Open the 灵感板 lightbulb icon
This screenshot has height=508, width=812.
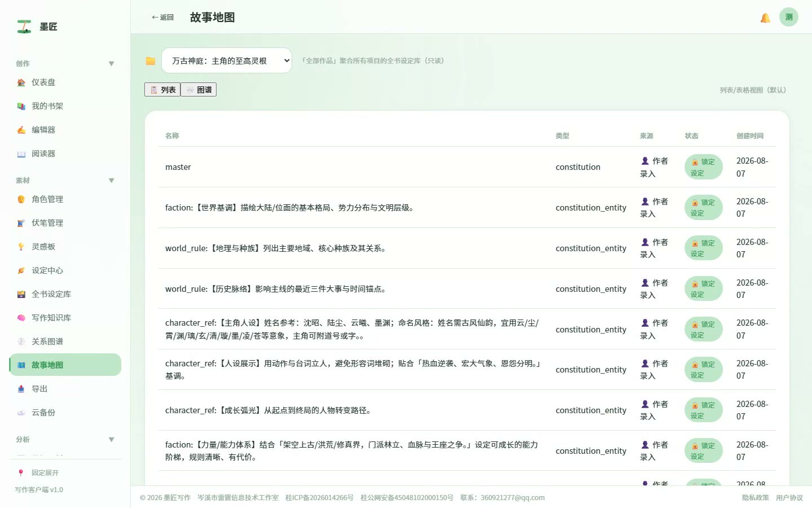[x=21, y=247]
